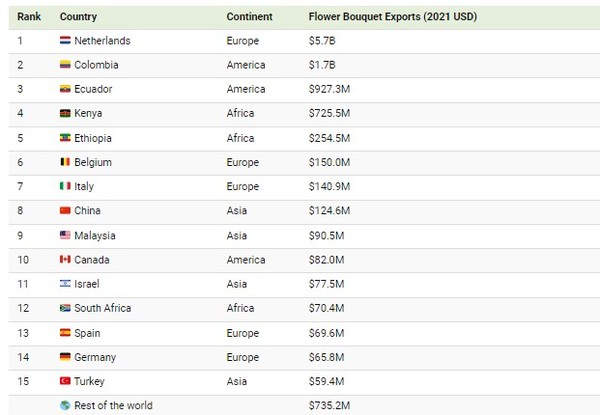Select the Ethiopia table row name
The height and width of the screenshot is (415, 600).
(93, 138)
